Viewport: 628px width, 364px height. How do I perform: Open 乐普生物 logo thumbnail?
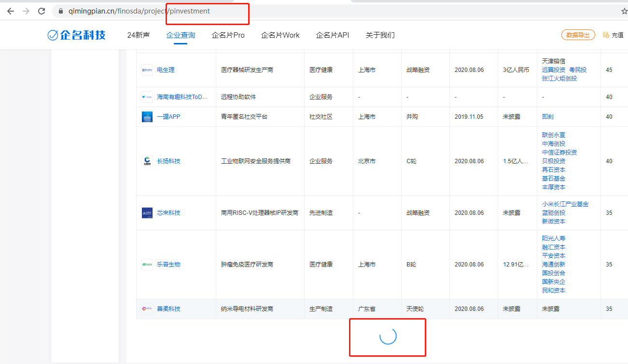[147, 265]
